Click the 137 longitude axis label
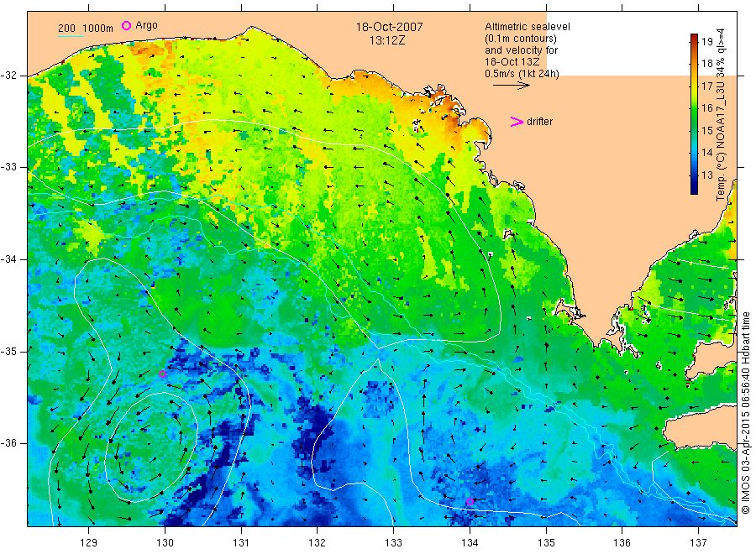 (698, 542)
